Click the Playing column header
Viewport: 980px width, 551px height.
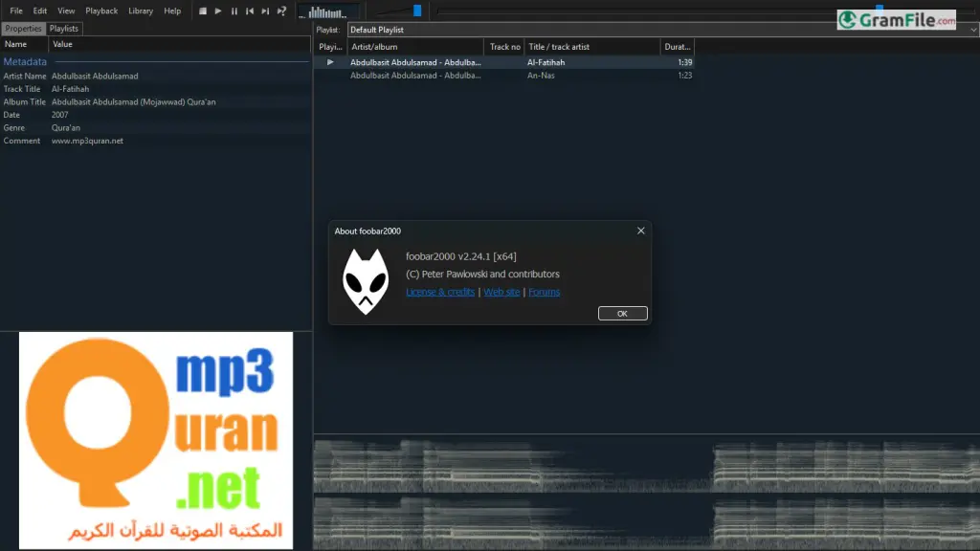coord(330,47)
